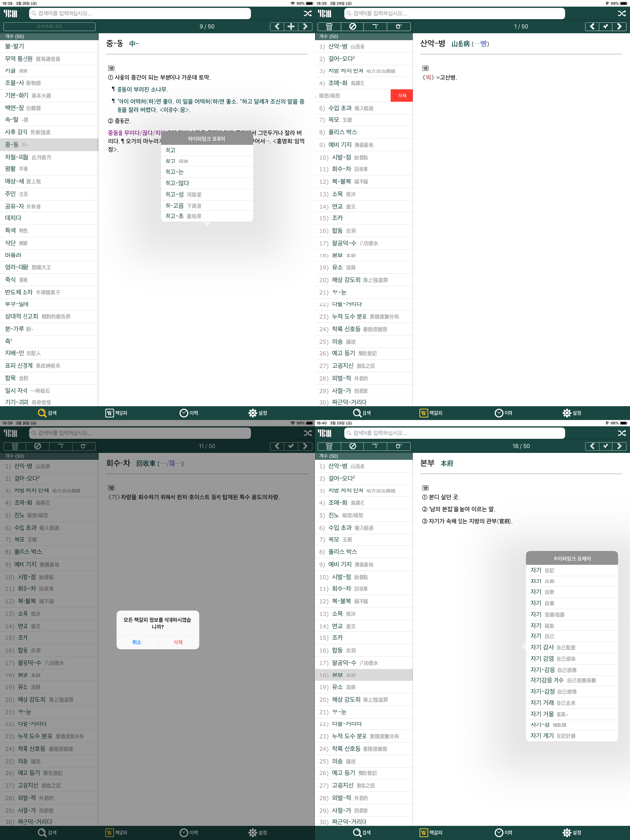
Task: Choose 하고-많다 from the hyperlink popup
Action: (177, 183)
